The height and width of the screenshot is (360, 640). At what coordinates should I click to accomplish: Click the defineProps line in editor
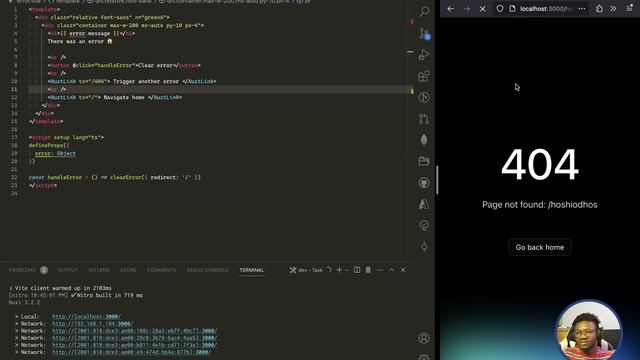[x=49, y=145]
